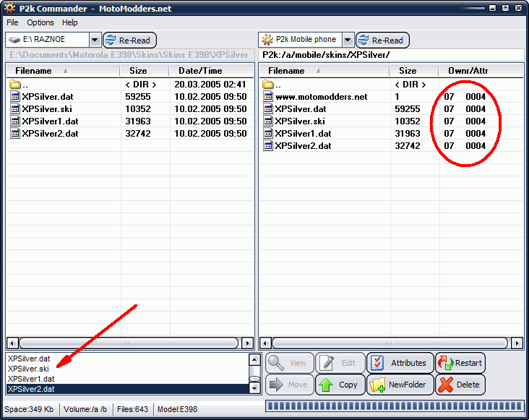This screenshot has width=529, height=420.
Task: Click the Volume:/a /b status entry
Action: 85,409
